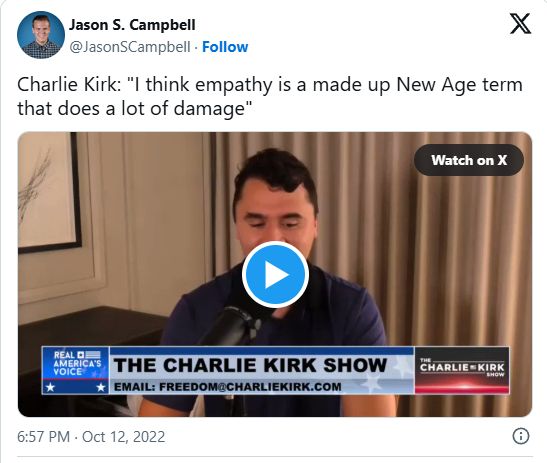The height and width of the screenshot is (463, 547).
Task: Click the tweet text about empathy
Action: click(x=270, y=96)
